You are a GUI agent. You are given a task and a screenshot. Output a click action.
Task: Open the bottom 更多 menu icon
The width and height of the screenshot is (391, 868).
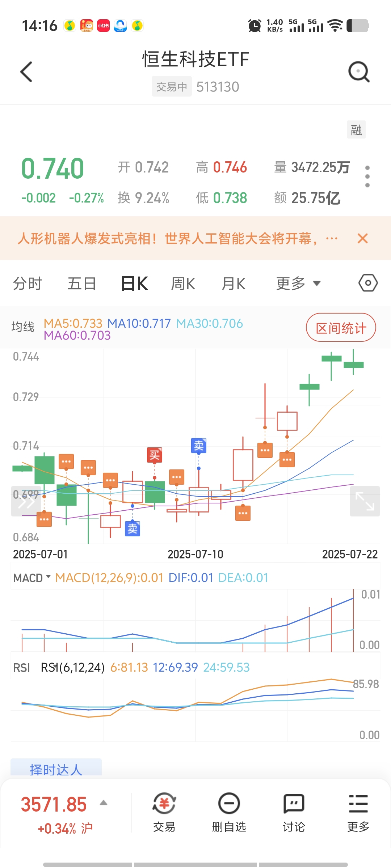tap(358, 812)
